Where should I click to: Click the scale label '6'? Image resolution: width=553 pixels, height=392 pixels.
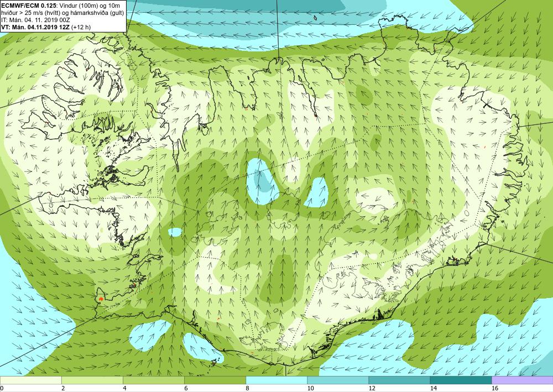point(186,389)
